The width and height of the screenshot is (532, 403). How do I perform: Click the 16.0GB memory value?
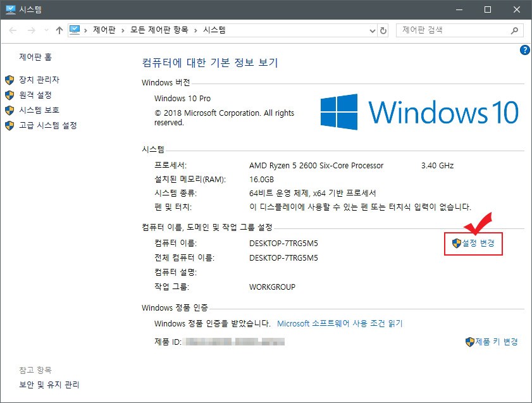pyautogui.click(x=262, y=180)
